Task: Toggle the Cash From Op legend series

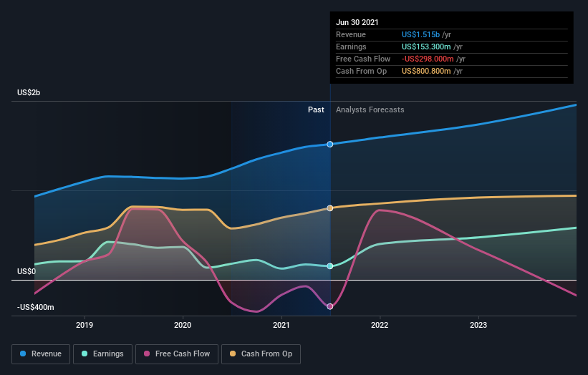Action: point(261,354)
